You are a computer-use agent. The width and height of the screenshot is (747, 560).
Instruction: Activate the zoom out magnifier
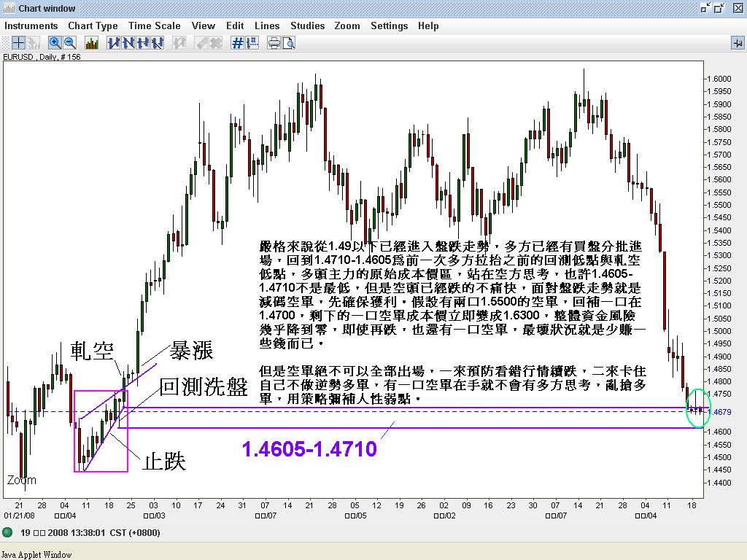click(69, 43)
